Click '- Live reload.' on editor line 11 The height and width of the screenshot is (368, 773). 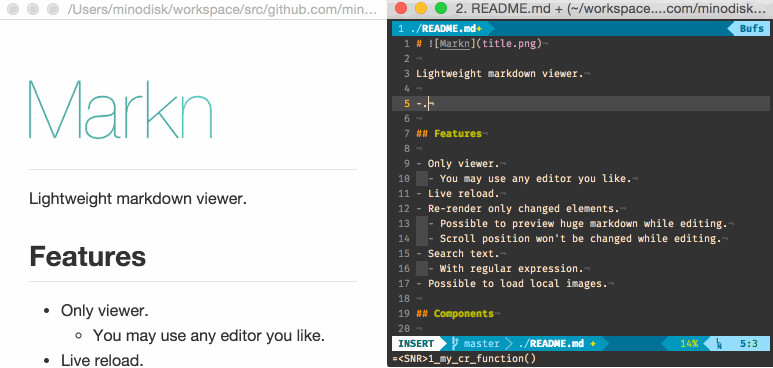pyautogui.click(x=457, y=193)
